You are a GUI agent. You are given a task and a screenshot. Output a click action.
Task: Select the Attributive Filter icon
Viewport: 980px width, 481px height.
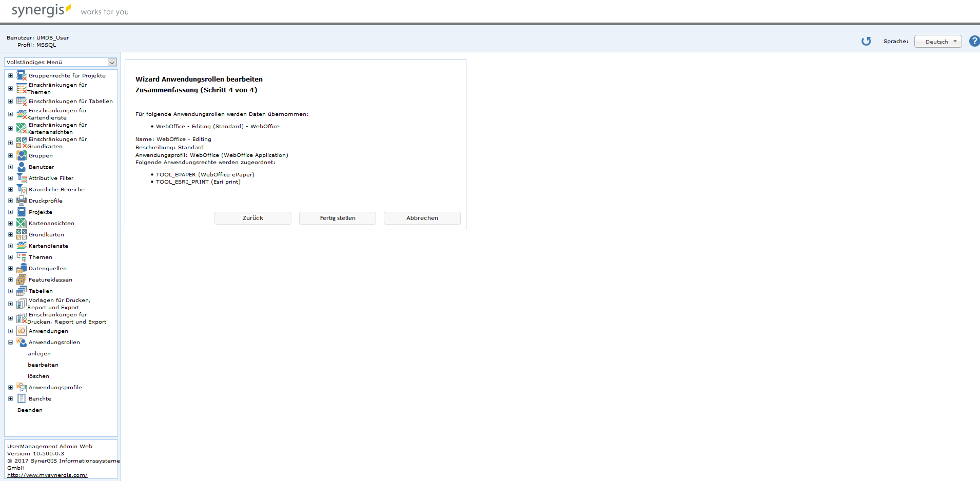[x=21, y=177]
